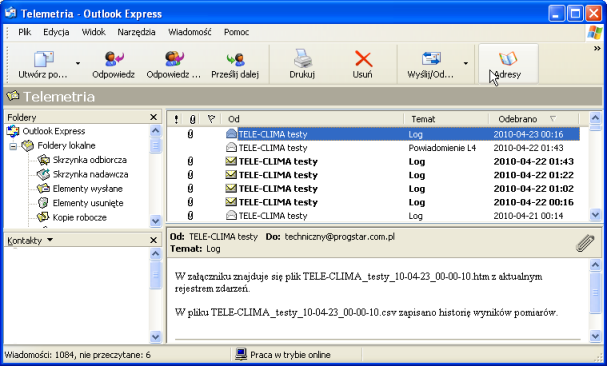Click the Odpowiedz (reply) toolbar button
This screenshot has width=607, height=366.
[x=113, y=65]
